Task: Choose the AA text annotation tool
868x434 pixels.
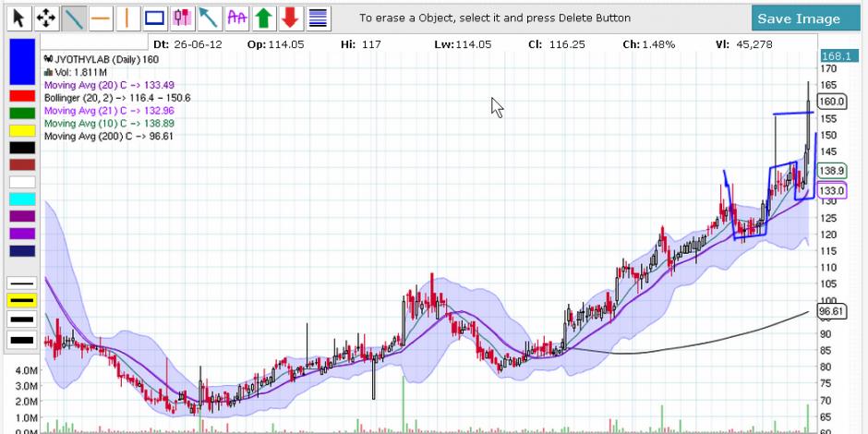Action: [236, 18]
